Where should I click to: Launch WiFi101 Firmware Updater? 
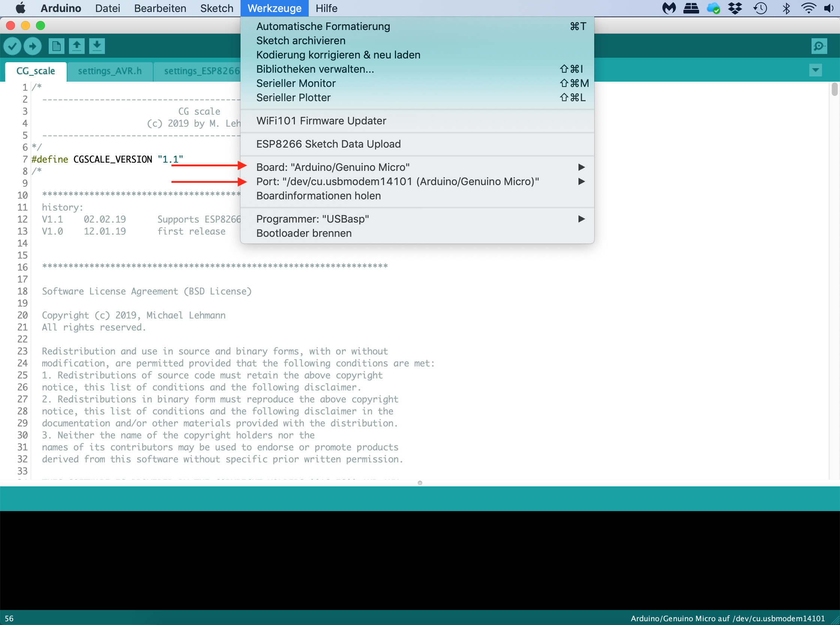tap(417, 121)
